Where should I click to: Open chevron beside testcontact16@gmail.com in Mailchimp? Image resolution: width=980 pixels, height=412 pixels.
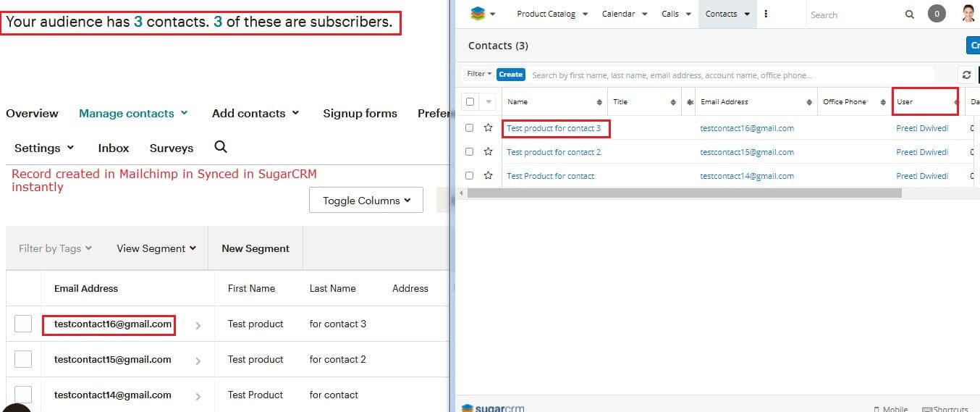pos(198,326)
